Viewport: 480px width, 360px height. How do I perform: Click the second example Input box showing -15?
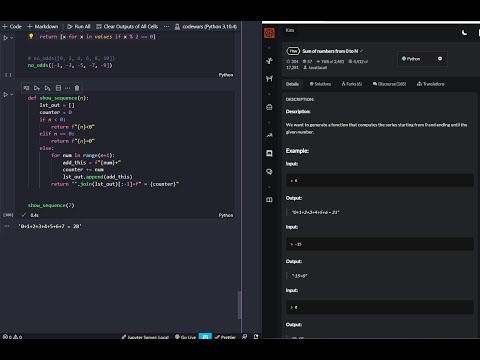point(380,244)
